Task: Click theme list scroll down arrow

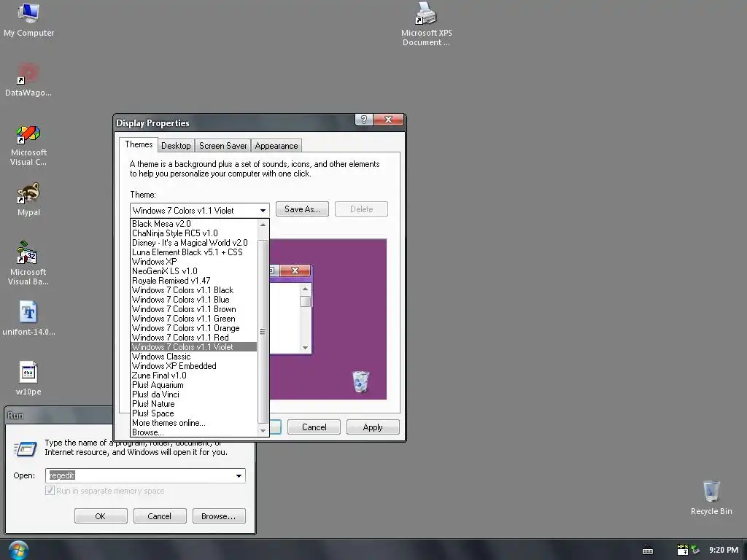Action: pyautogui.click(x=263, y=430)
